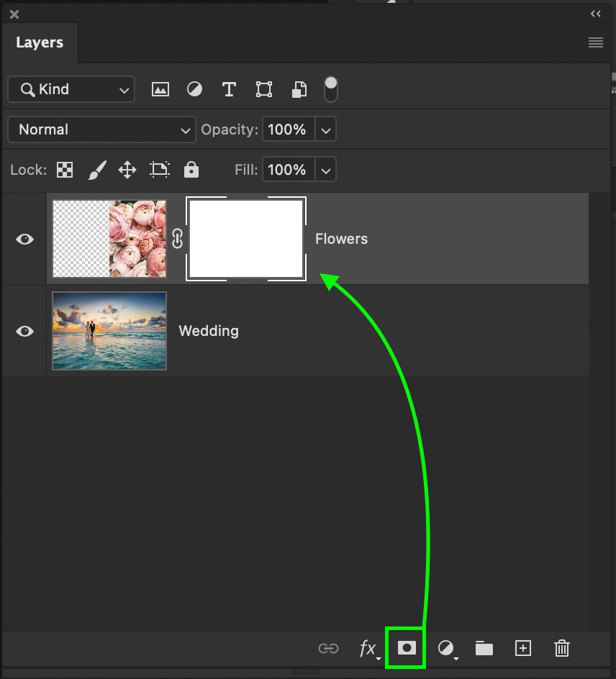This screenshot has width=616, height=679.
Task: Select the Wedding layer thumbnail
Action: tap(109, 331)
